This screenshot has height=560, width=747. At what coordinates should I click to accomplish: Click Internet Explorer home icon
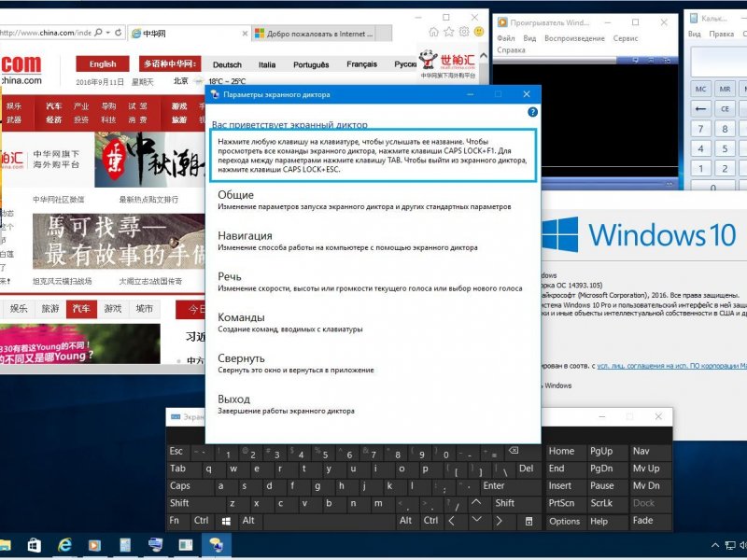click(433, 32)
